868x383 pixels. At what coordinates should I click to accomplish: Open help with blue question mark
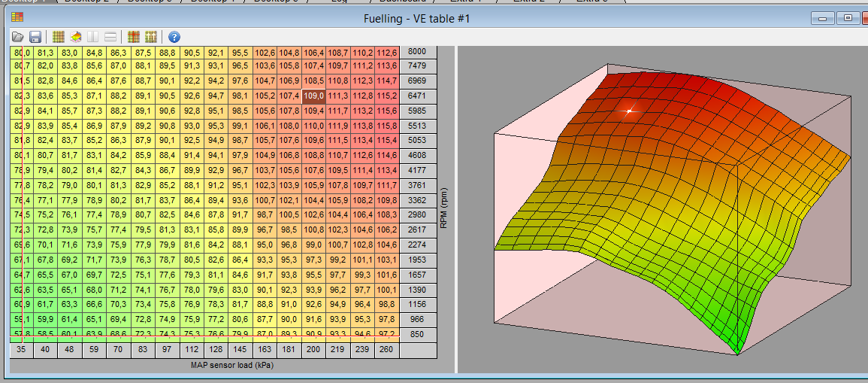pyautogui.click(x=174, y=36)
